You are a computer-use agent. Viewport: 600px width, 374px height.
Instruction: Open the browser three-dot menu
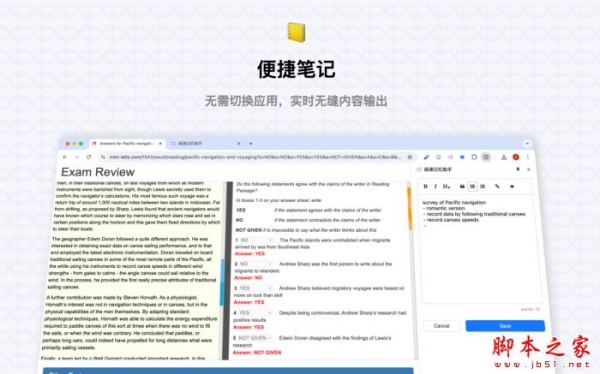pyautogui.click(x=528, y=157)
